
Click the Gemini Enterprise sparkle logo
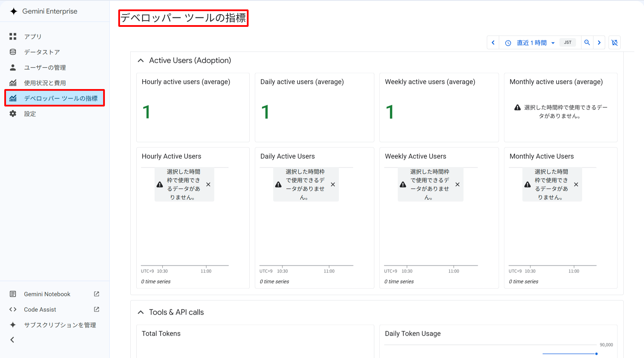13,11
